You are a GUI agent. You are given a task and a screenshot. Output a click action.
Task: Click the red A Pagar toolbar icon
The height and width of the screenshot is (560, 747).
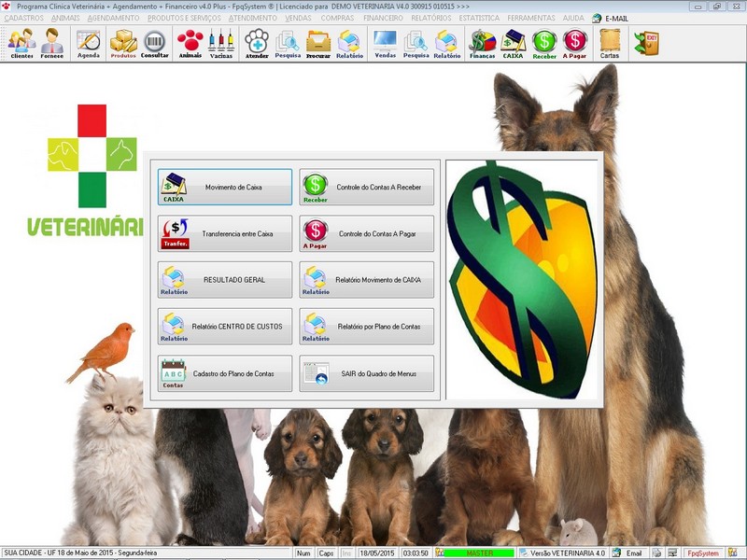pyautogui.click(x=574, y=43)
